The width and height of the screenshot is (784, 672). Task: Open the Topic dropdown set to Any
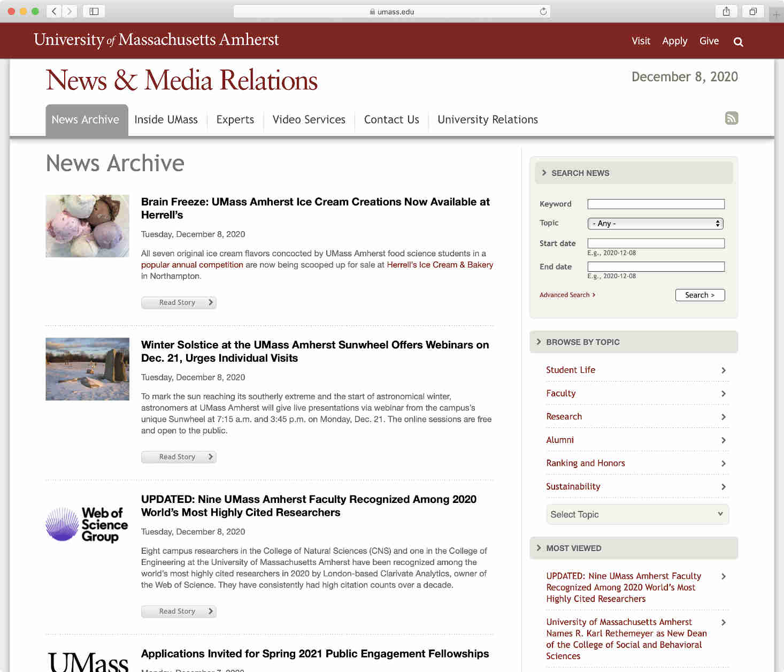click(x=655, y=224)
